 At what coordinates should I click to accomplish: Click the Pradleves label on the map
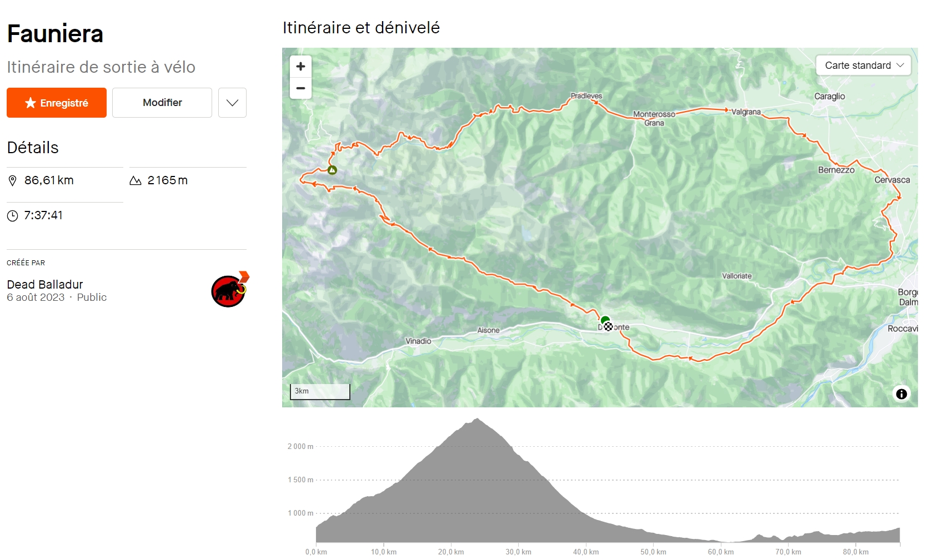pyautogui.click(x=586, y=96)
